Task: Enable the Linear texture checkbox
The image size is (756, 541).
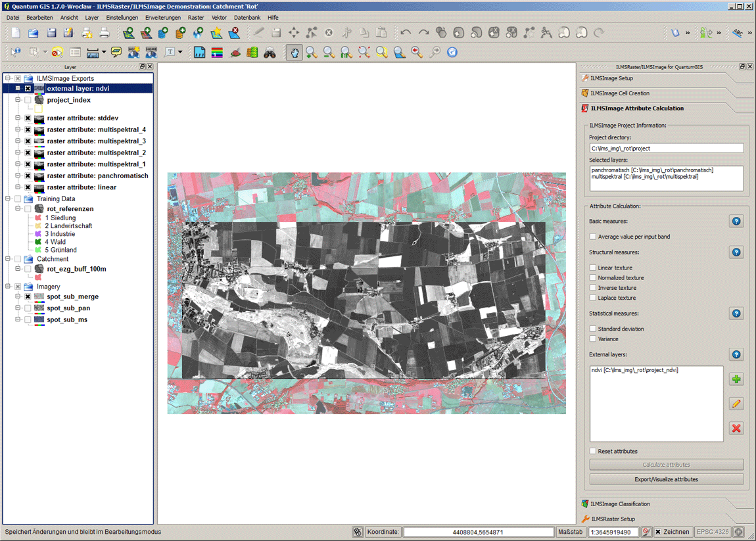Action: pos(593,268)
